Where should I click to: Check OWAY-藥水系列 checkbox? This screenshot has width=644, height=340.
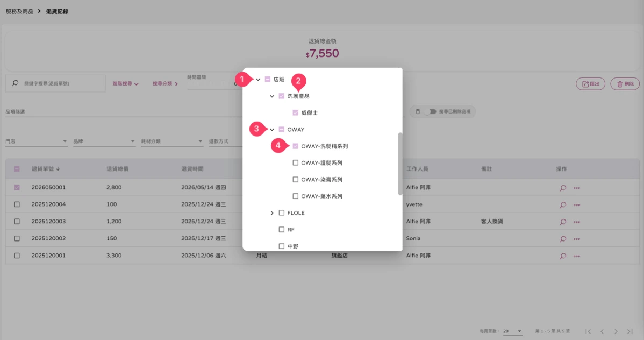click(x=295, y=196)
